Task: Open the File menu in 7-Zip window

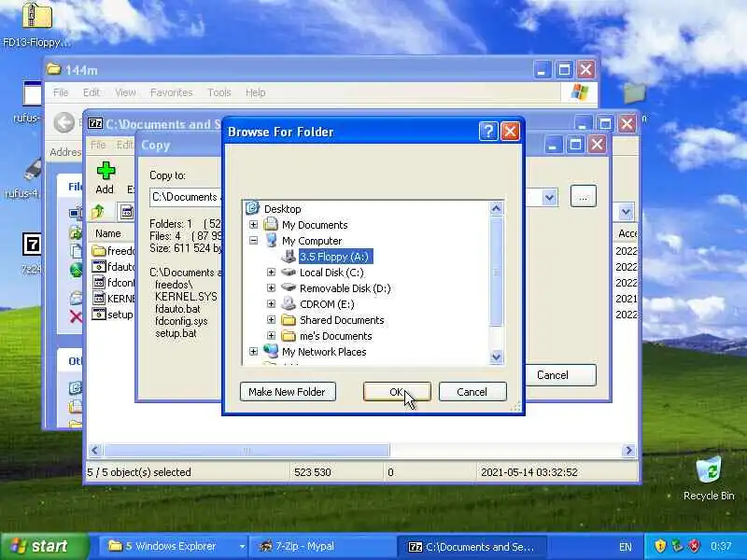Action: point(98,145)
